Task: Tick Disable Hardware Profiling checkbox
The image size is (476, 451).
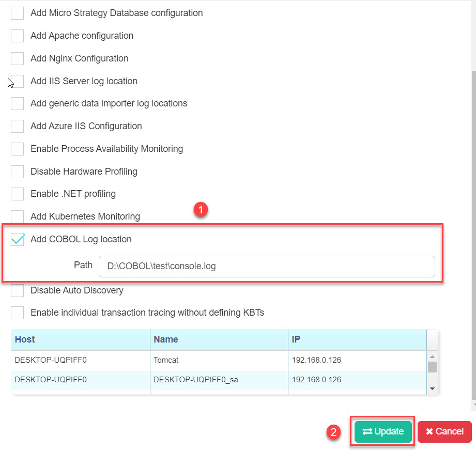Action: [17, 172]
